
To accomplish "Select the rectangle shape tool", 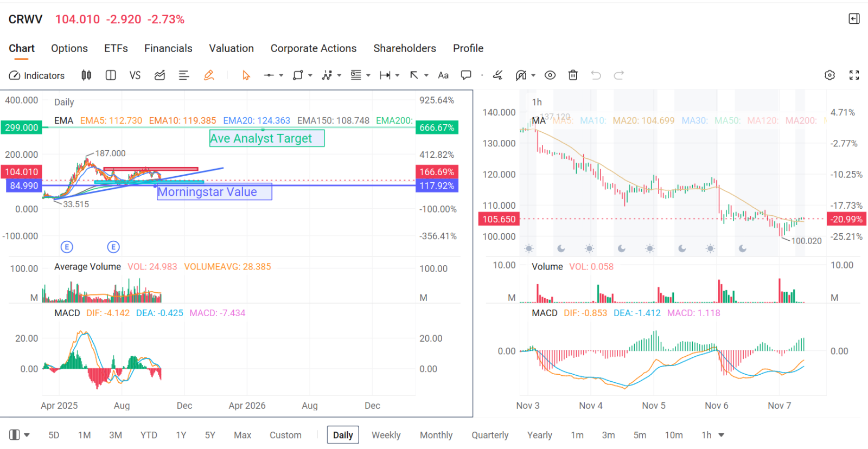I will (298, 75).
